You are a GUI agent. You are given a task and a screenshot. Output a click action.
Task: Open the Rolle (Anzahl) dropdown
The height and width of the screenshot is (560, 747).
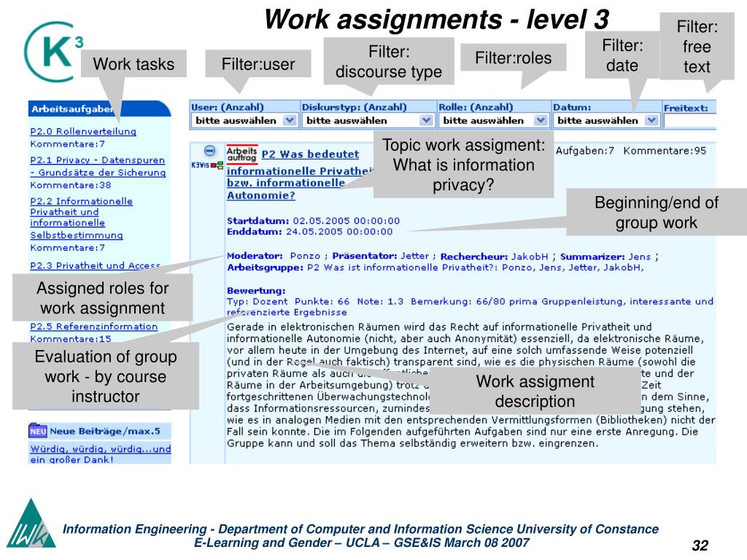pyautogui.click(x=494, y=120)
